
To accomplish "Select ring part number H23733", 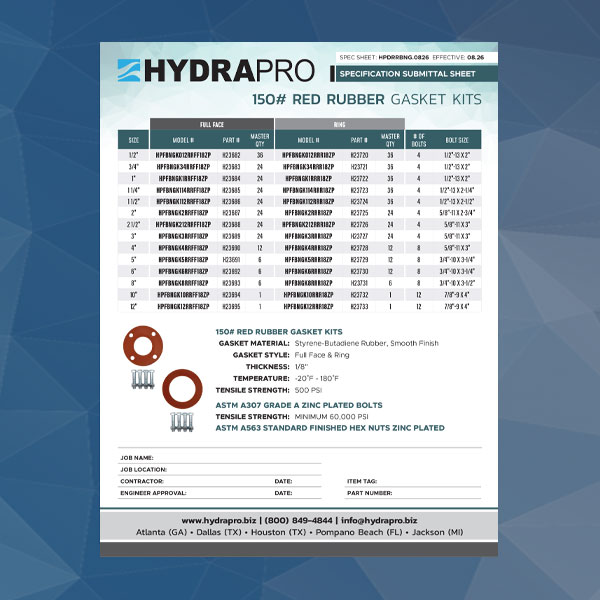I will pos(359,307).
